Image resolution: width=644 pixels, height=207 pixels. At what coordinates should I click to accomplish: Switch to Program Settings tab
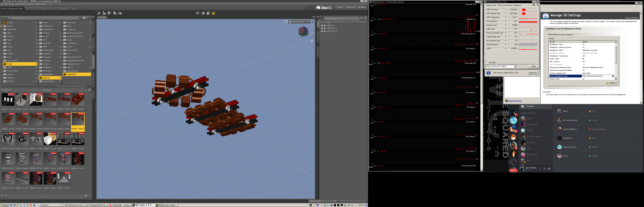pos(566,34)
